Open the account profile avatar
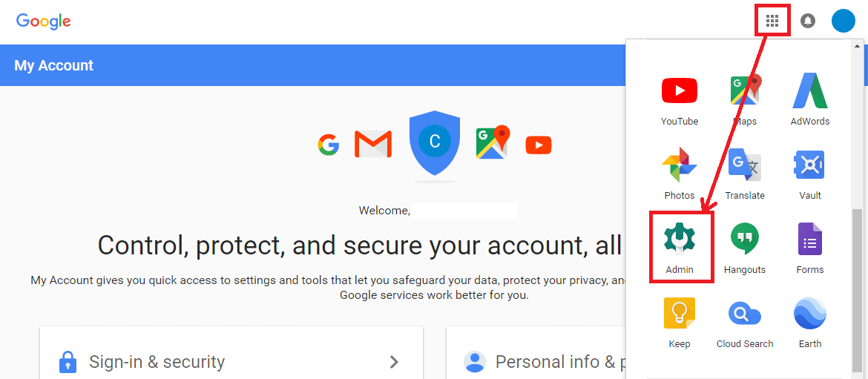This screenshot has height=379, width=868. (x=844, y=21)
